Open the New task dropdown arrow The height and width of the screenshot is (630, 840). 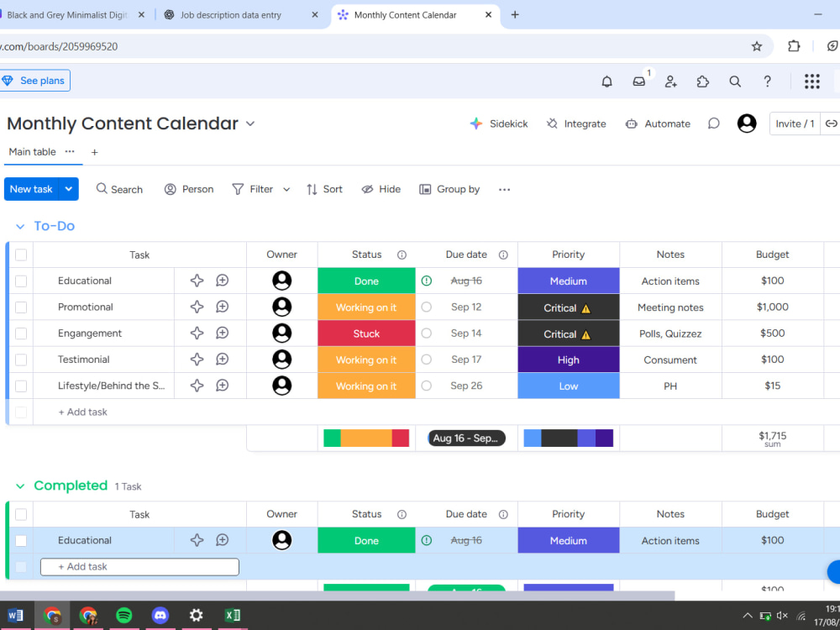pos(69,189)
